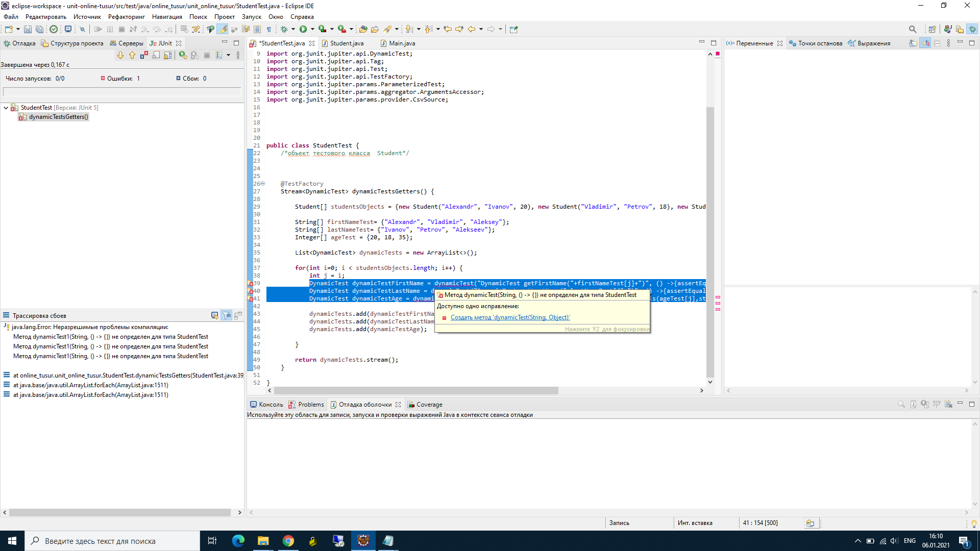Click stack trace line StudentTest.java:39

tap(128, 375)
